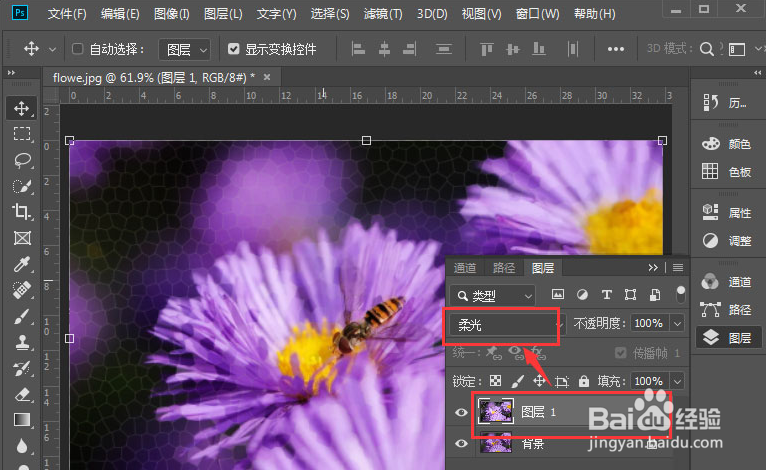Open the 窗口(W) menu
Screen dimensions: 766x470
tap(538, 14)
